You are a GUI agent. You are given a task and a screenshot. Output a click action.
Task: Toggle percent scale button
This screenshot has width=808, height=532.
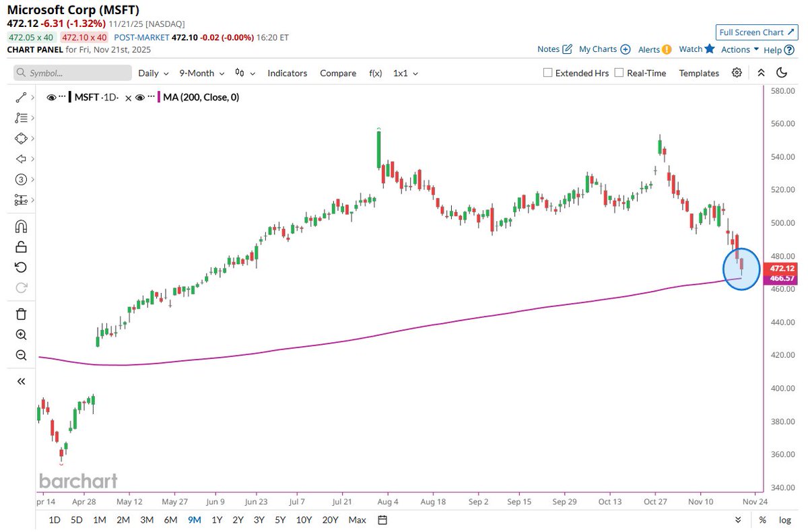[762, 520]
